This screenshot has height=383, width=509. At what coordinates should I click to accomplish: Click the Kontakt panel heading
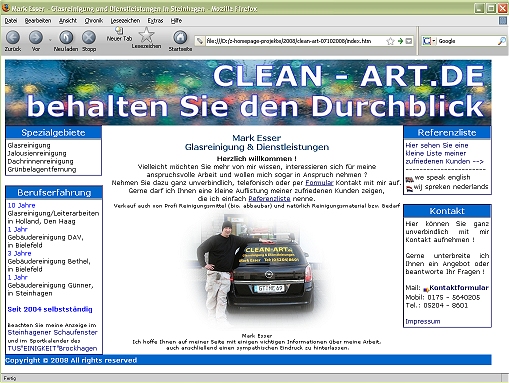[x=447, y=211]
